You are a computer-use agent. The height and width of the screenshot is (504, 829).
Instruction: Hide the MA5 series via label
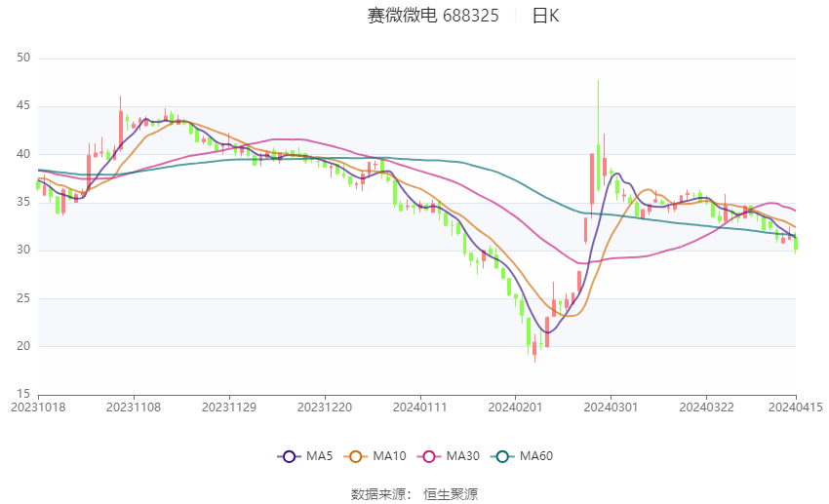319,456
